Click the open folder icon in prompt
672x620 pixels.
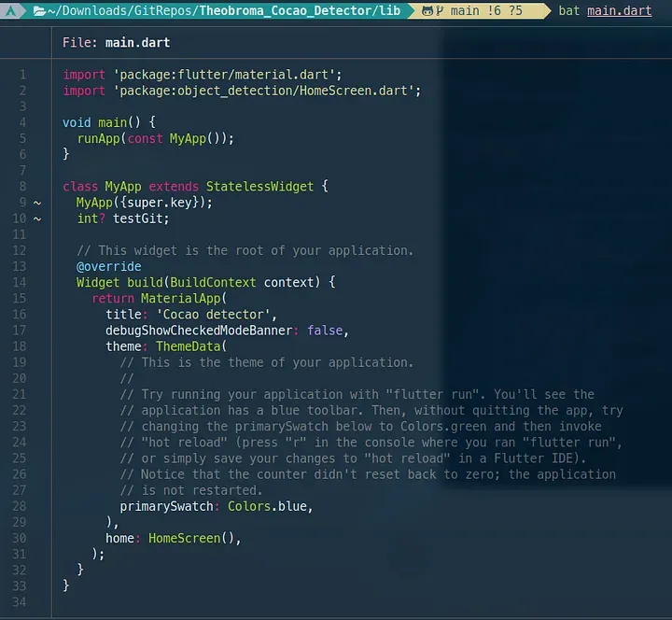(x=39, y=10)
